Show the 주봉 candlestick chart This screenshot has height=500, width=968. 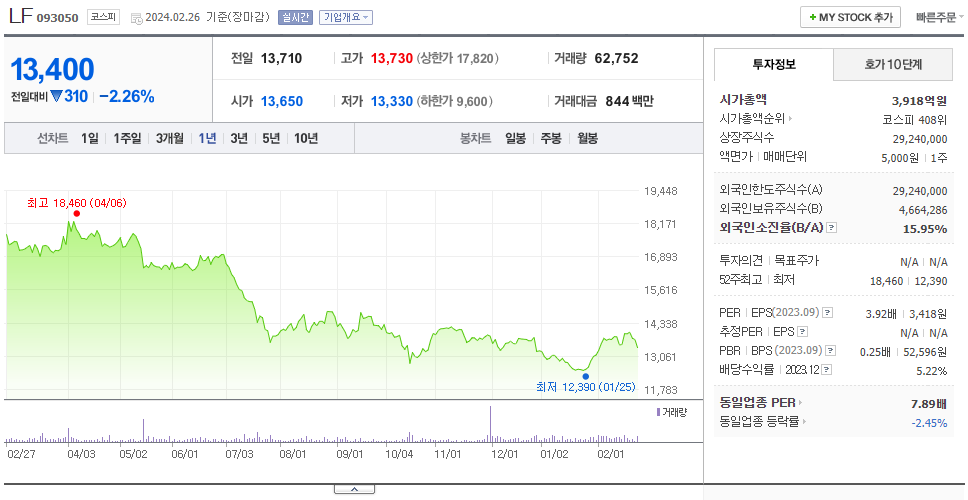551,138
